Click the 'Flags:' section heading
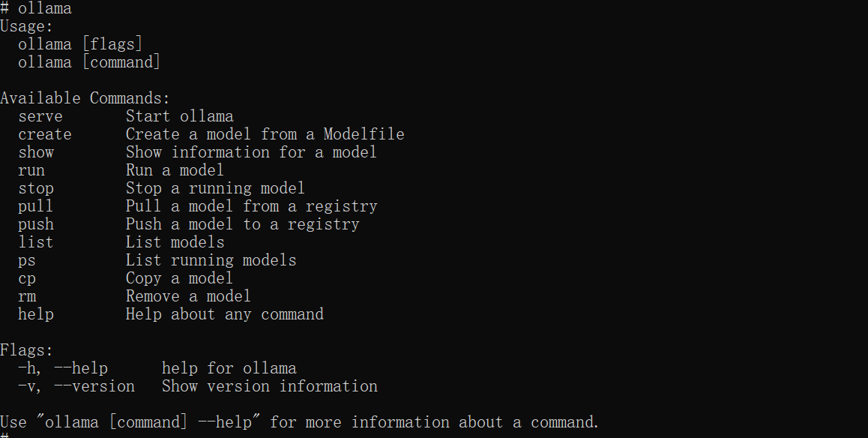 [26, 350]
